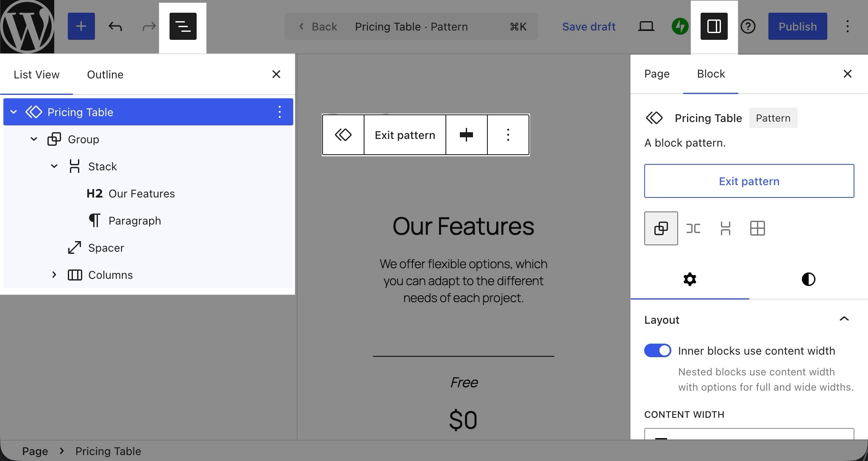Collapse the Group tree row
868x461 pixels.
(x=34, y=139)
